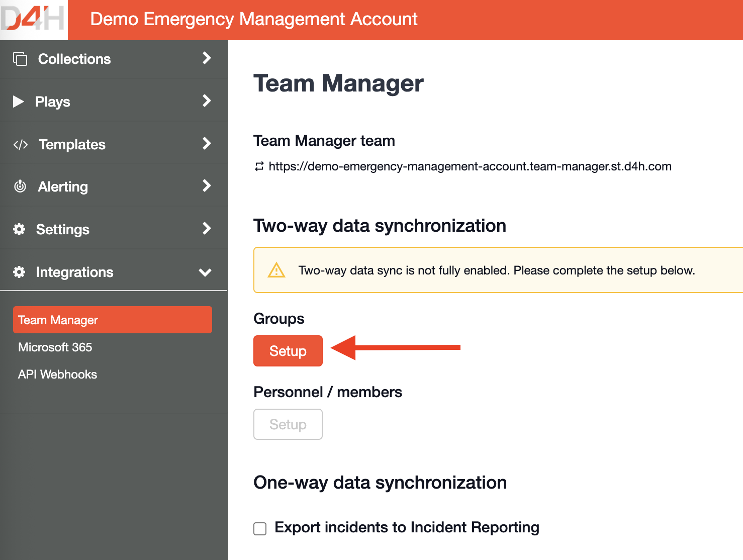Click the Demo Emergency Management Account title
The height and width of the screenshot is (560, 743).
point(254,19)
